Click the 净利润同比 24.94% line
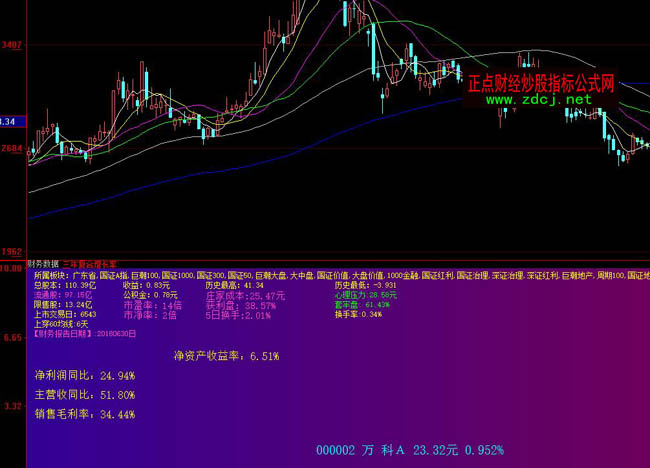The image size is (650, 468). (84, 376)
